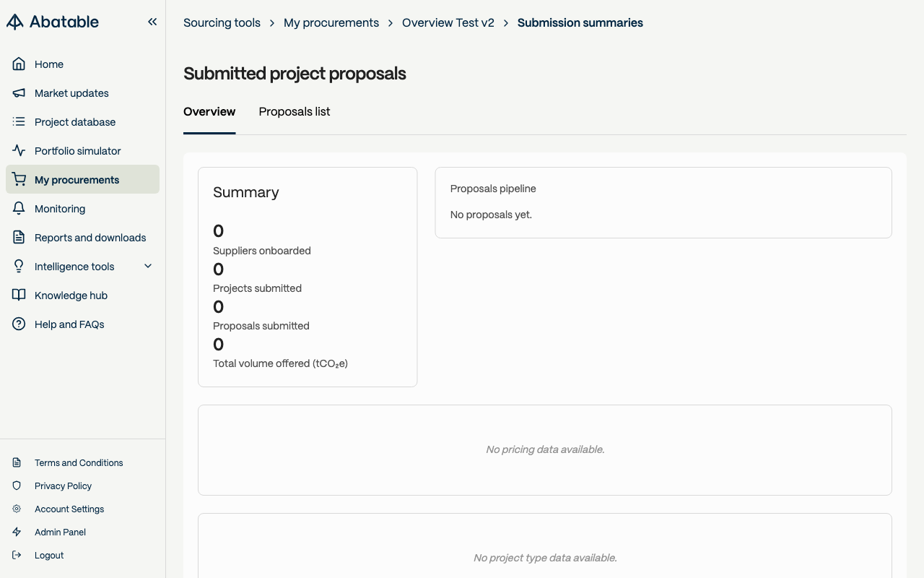Click the Reports and downloads document icon

(x=19, y=238)
